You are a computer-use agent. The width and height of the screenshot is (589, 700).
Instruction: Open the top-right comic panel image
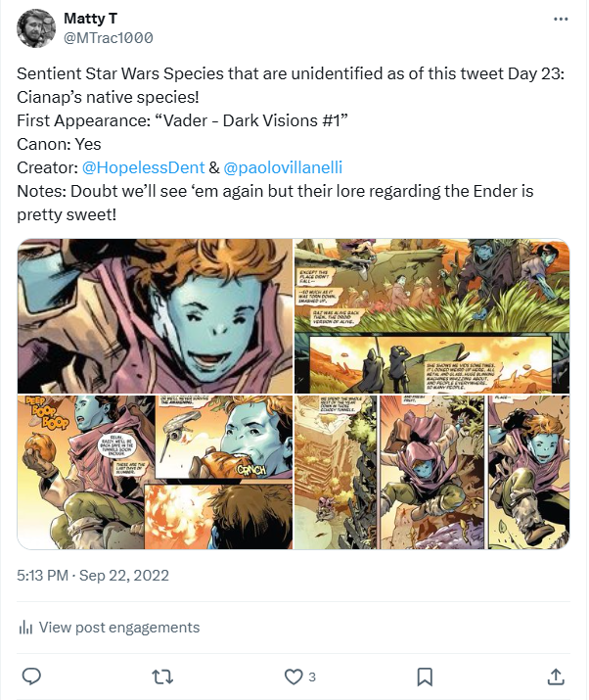431,315
